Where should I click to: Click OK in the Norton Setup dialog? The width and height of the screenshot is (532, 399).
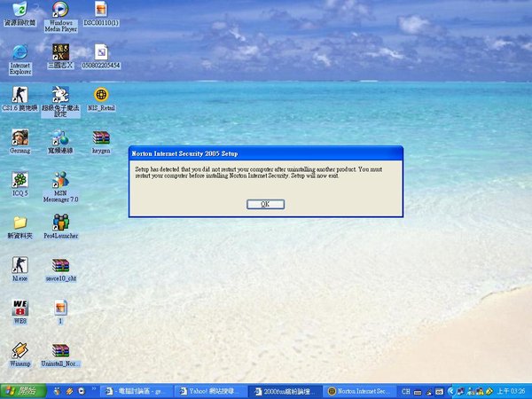point(265,204)
